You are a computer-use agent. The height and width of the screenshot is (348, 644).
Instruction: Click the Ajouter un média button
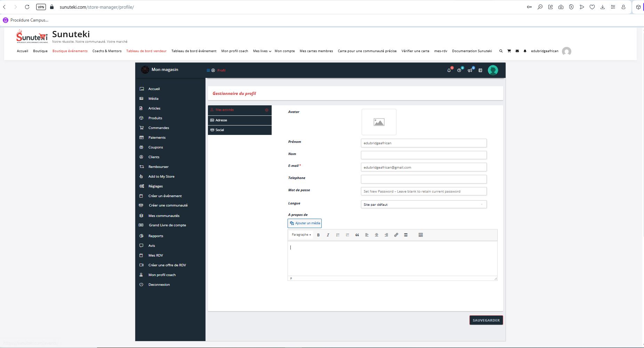[x=305, y=223]
